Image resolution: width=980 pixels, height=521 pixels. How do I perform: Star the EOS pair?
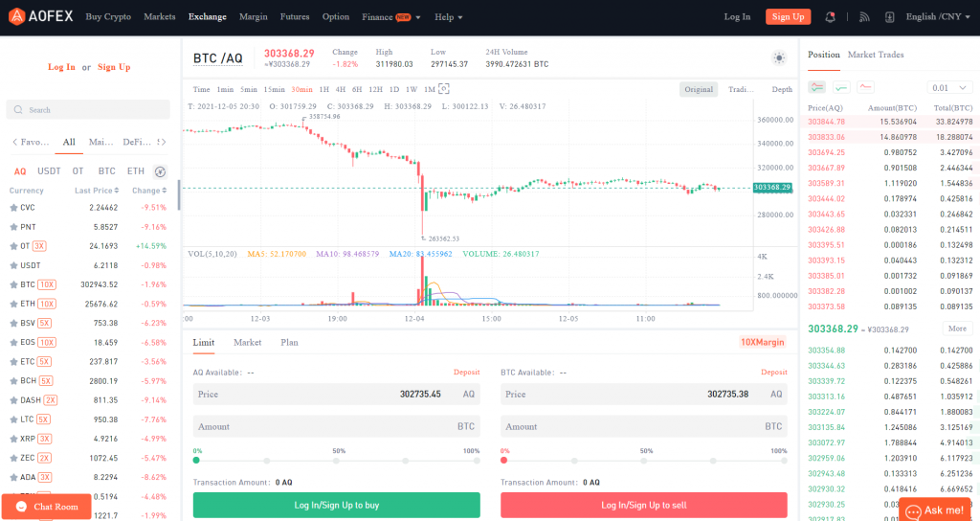pos(13,343)
